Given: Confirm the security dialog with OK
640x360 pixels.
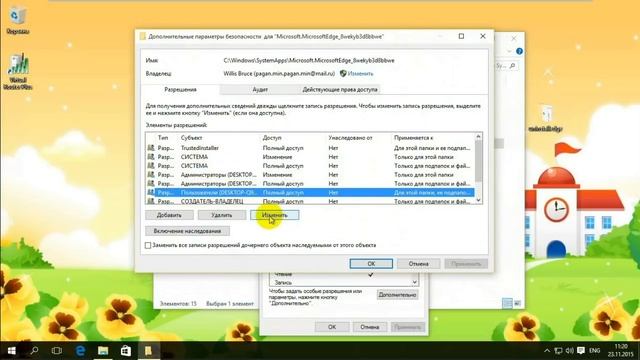Looking at the screenshot, I should tap(371, 264).
